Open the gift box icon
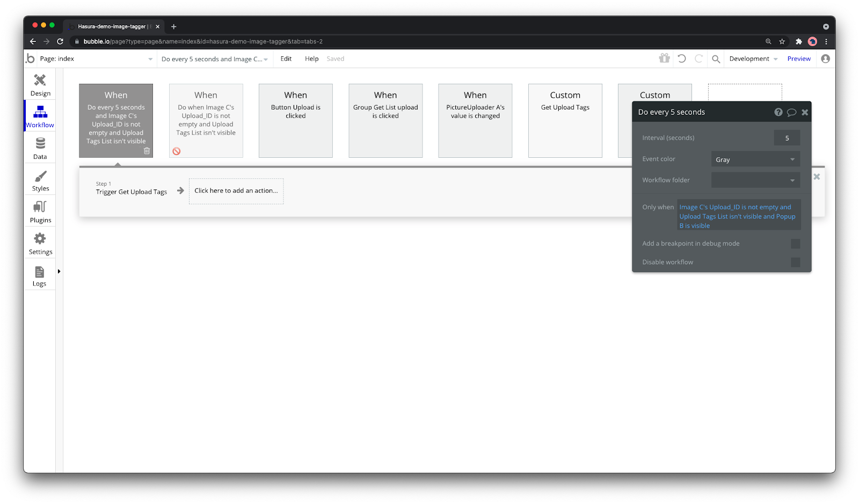Image resolution: width=859 pixels, height=504 pixels. (x=665, y=59)
